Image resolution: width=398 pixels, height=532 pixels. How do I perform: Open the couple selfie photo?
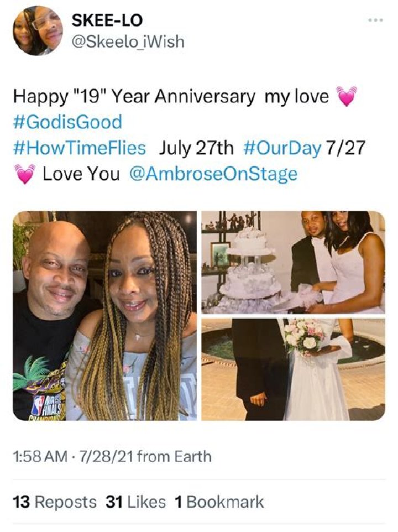[x=105, y=316]
